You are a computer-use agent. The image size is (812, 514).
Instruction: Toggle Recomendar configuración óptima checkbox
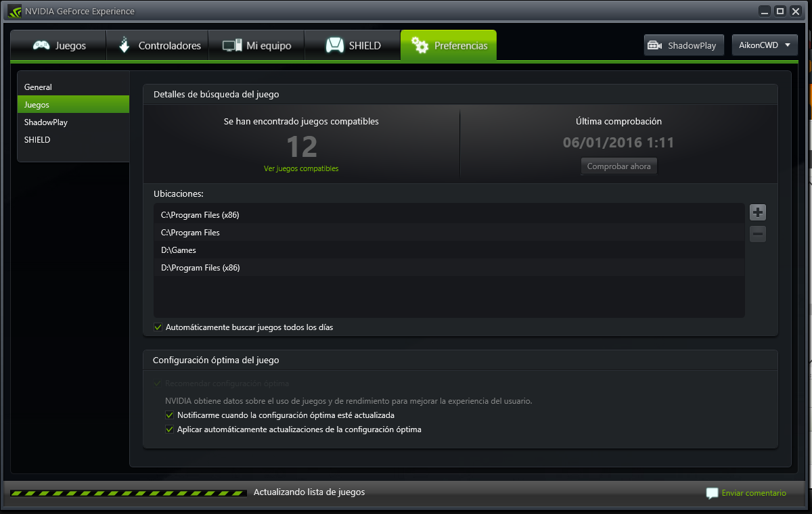(x=158, y=383)
